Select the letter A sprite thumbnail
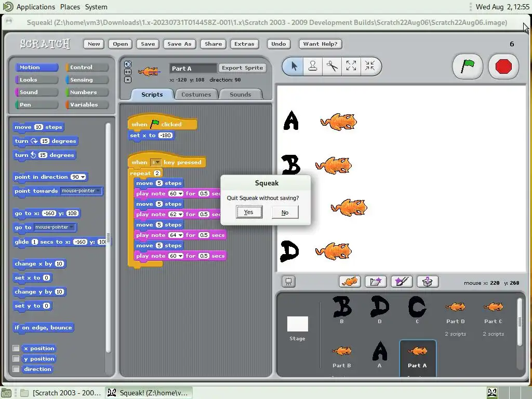The image size is (532, 399). pos(380,354)
